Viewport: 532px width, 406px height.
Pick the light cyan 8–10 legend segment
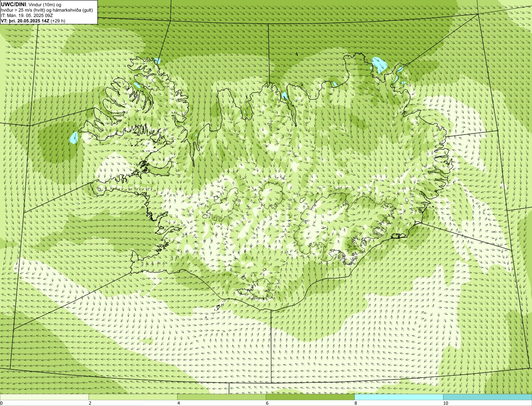coord(399,397)
